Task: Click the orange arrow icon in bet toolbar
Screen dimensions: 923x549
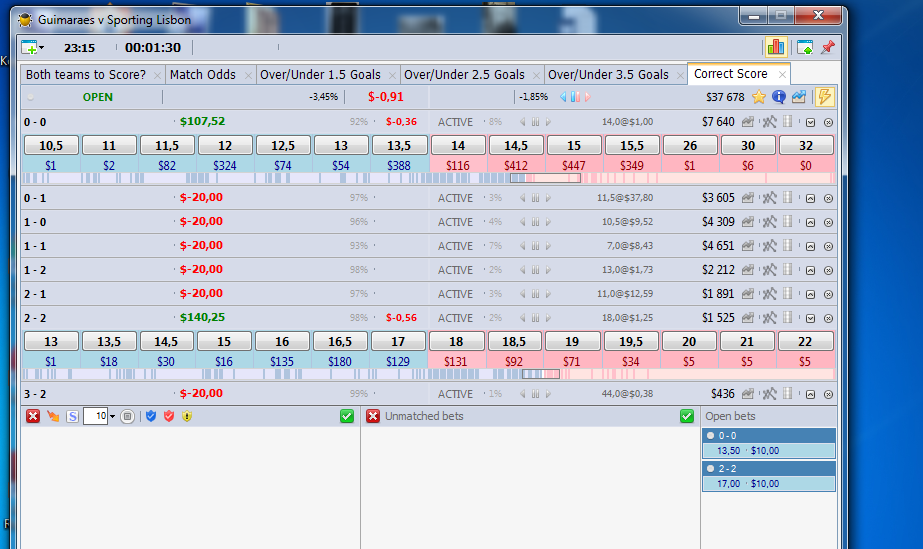Action: [x=53, y=417]
